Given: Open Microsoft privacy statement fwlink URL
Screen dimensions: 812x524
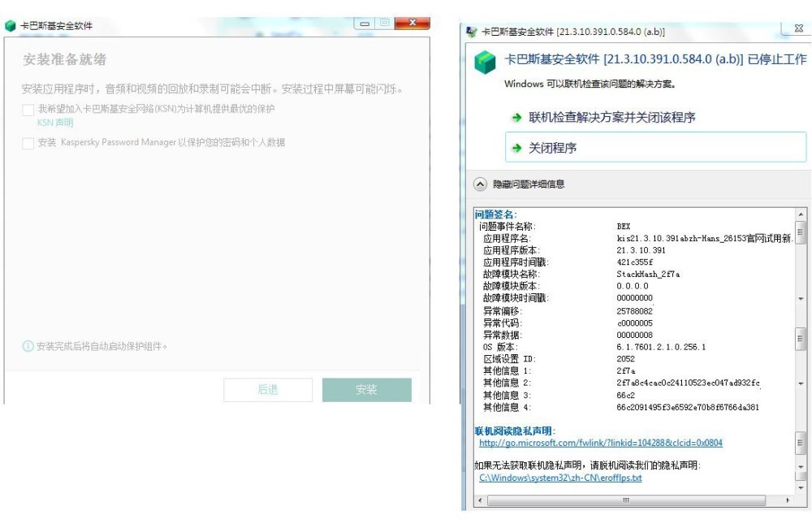Looking at the screenshot, I should click(601, 443).
